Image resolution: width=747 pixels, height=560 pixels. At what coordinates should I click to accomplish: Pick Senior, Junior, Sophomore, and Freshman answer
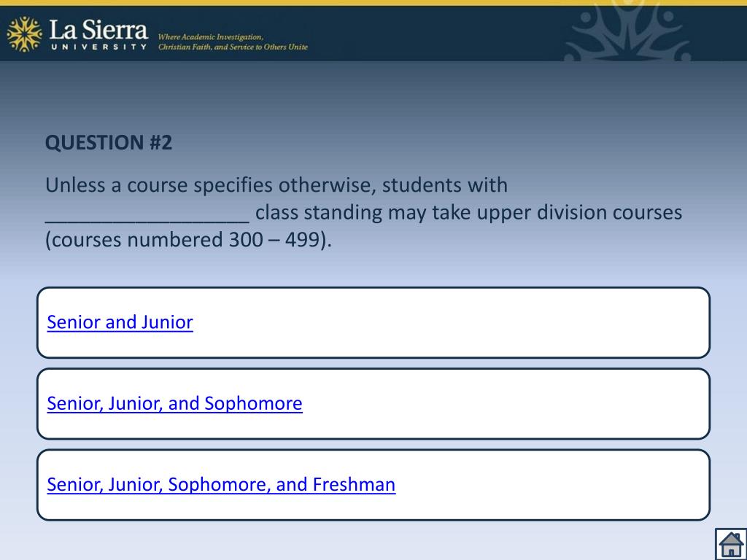coord(221,484)
